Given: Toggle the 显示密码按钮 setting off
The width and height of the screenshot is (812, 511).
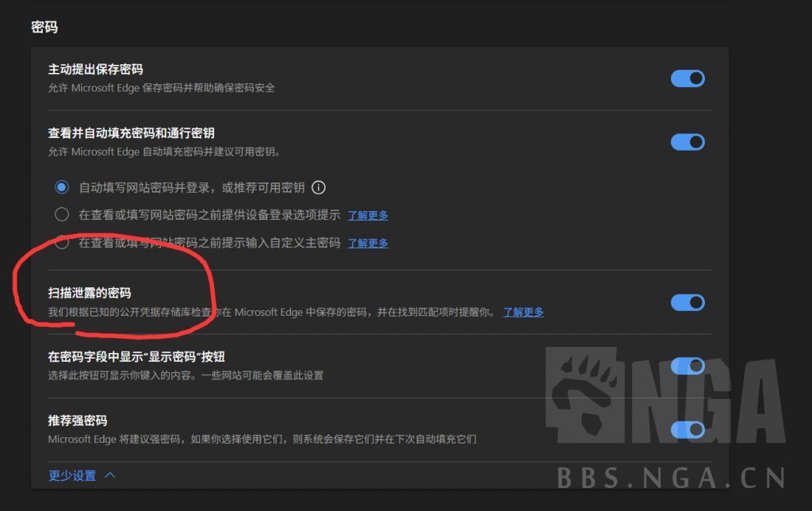Looking at the screenshot, I should click(x=687, y=366).
